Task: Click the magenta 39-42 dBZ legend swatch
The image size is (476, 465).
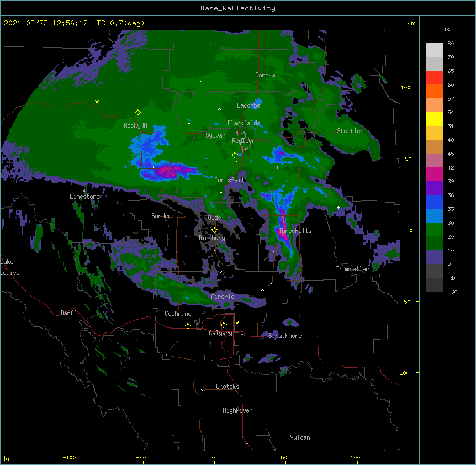Action: [x=434, y=174]
